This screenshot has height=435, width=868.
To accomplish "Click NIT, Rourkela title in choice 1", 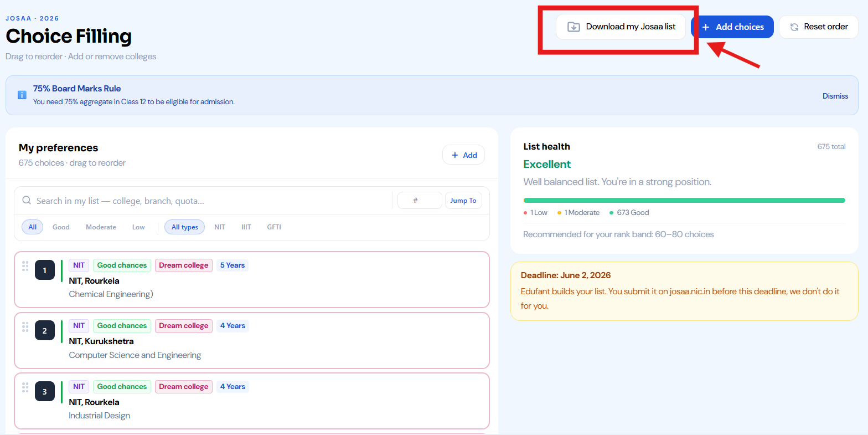I will click(x=94, y=281).
